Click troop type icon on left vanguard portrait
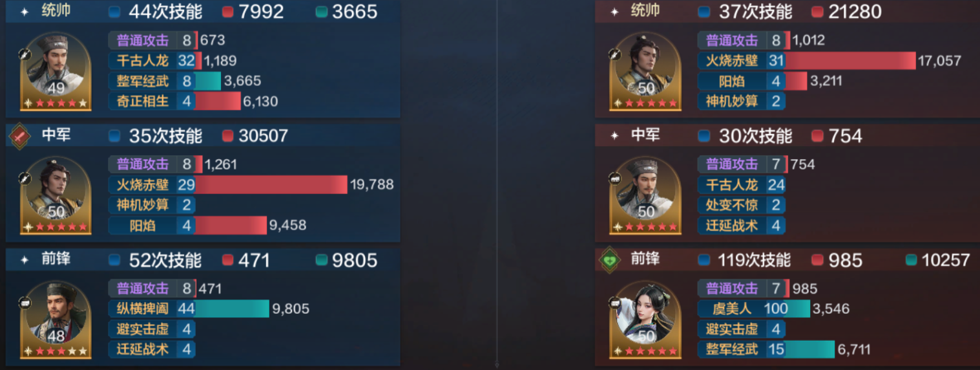980x370 pixels. (x=26, y=302)
